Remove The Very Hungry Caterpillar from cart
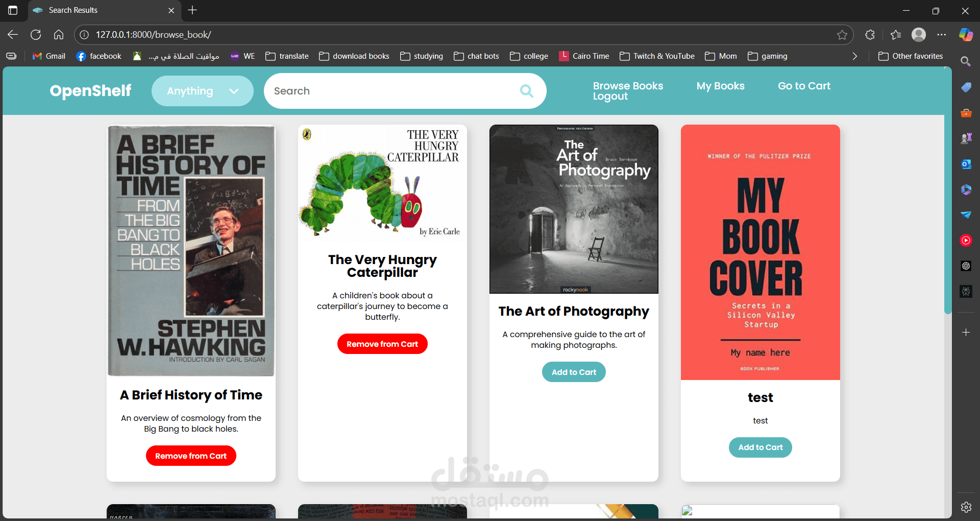This screenshot has width=980, height=521. [x=382, y=344]
